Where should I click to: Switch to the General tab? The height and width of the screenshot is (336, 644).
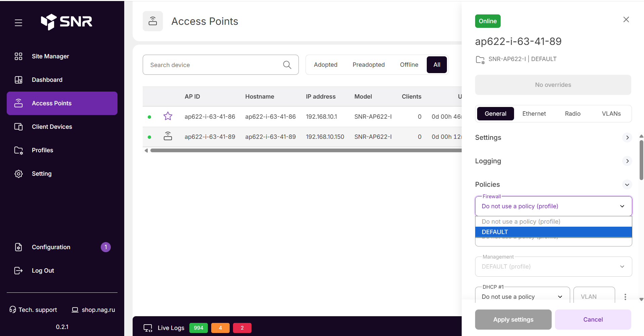495,114
